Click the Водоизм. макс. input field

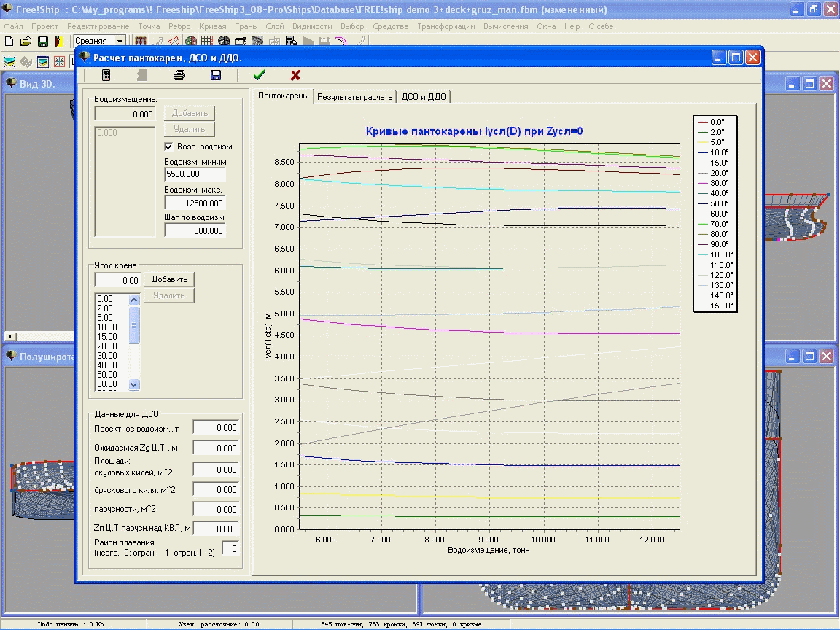[195, 203]
